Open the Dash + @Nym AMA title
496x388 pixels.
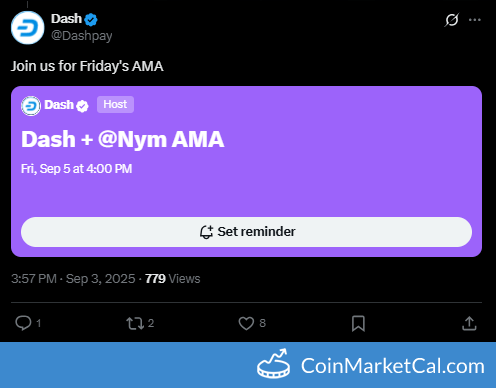pos(122,139)
